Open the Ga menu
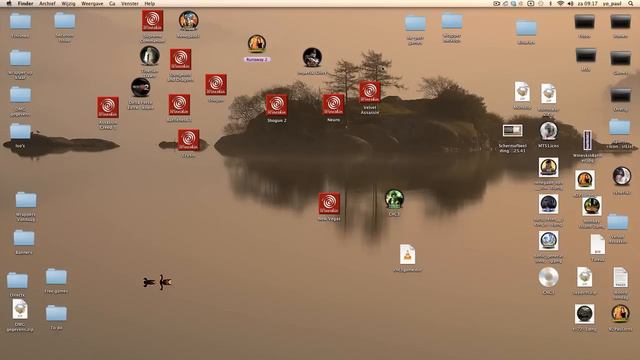Image resolution: width=640 pixels, height=360 pixels. [x=112, y=3]
